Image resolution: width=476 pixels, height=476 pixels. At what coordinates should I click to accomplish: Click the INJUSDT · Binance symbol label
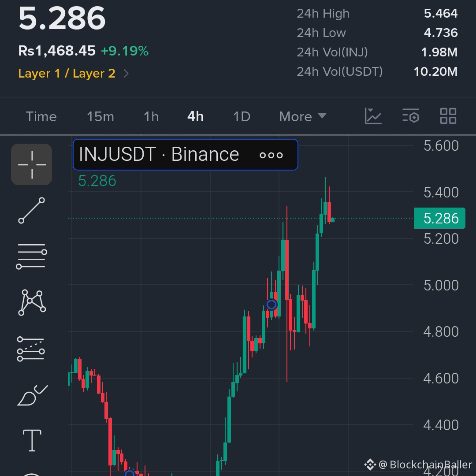(x=159, y=154)
